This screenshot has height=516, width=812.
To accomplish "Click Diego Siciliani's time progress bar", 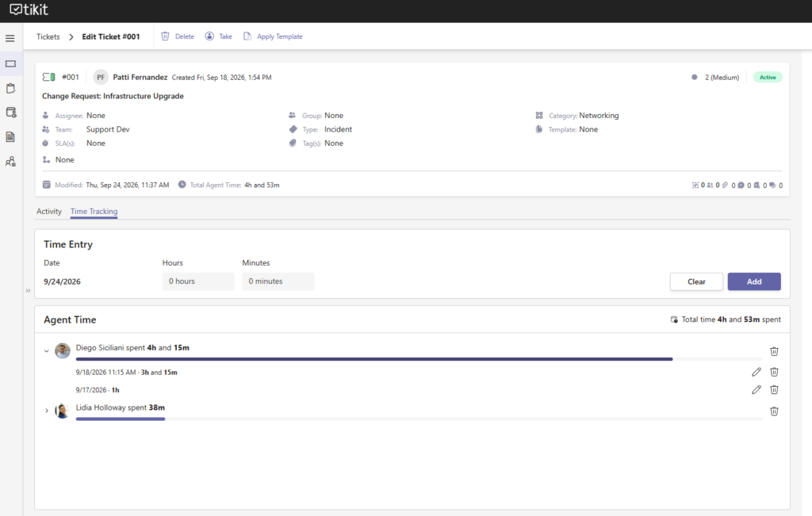I will coord(419,359).
